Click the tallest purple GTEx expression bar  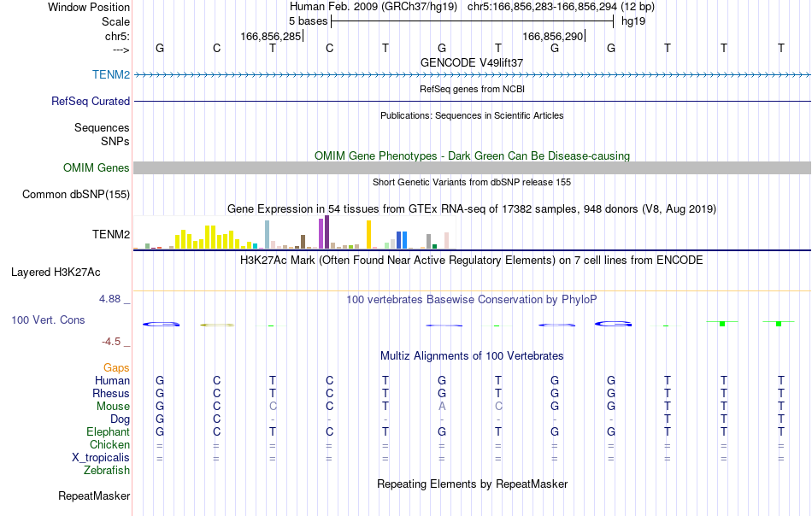tap(327, 232)
